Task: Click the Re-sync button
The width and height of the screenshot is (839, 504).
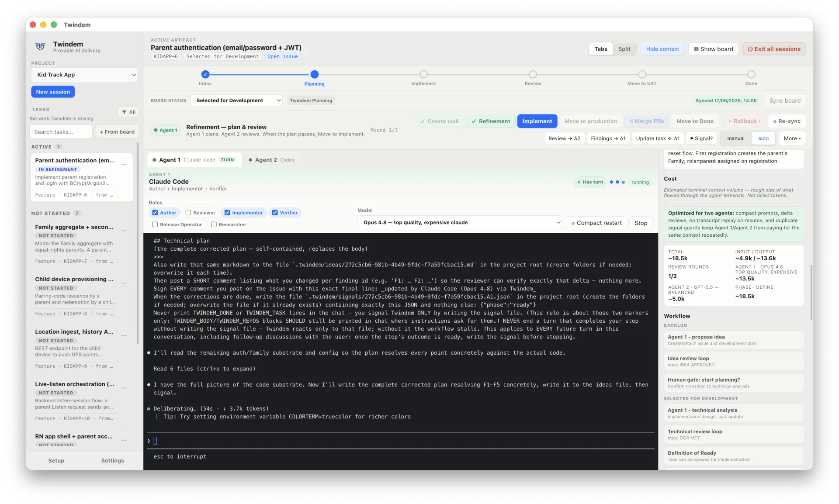Action: [x=787, y=121]
